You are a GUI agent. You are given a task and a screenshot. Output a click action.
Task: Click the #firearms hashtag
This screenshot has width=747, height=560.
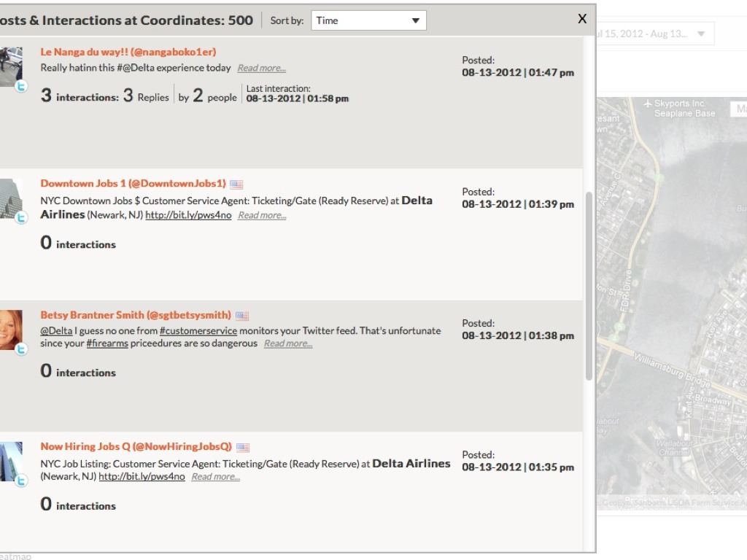107,343
